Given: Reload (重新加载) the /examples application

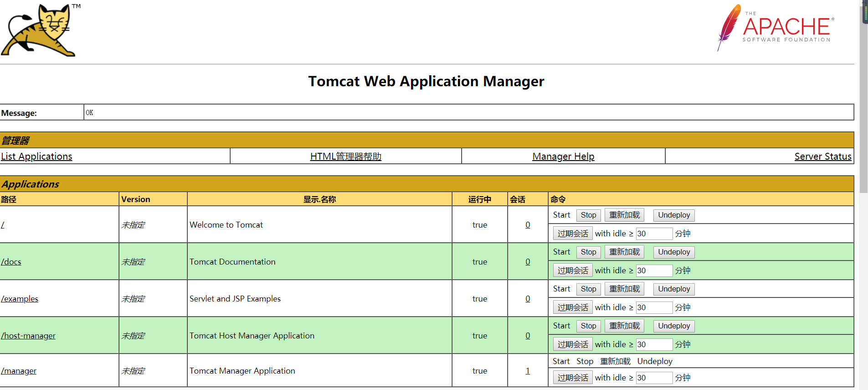Looking at the screenshot, I should [624, 289].
